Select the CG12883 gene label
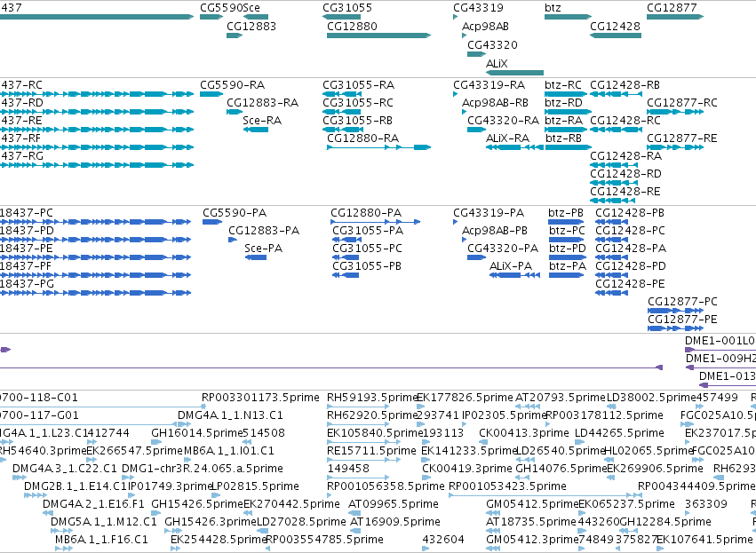This screenshot has width=756, height=553. tap(251, 26)
